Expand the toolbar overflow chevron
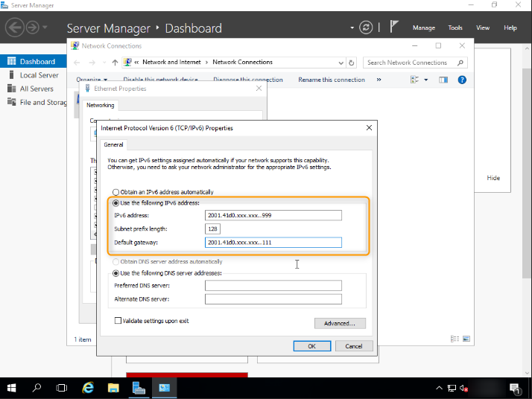The height and width of the screenshot is (399, 532). 379,80
